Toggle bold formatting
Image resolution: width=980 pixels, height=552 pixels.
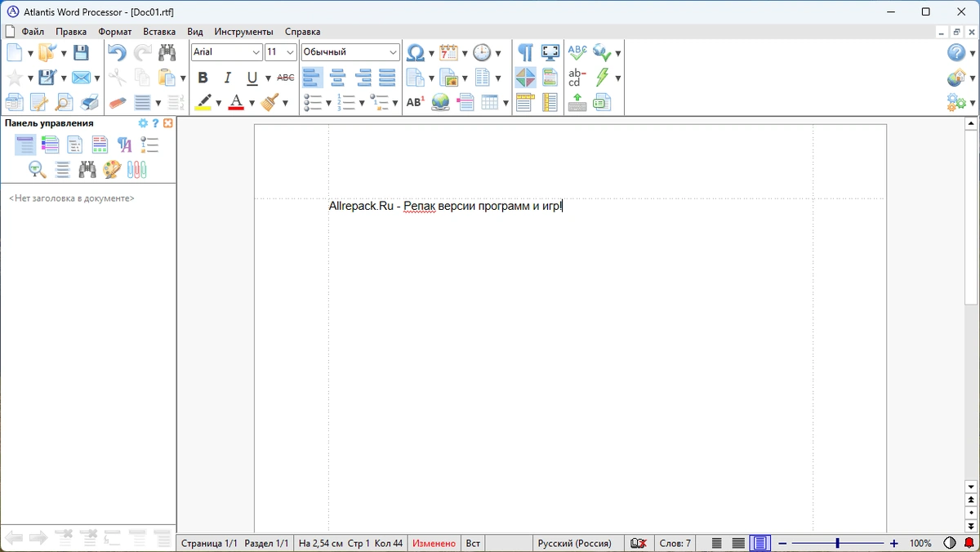[x=203, y=78]
